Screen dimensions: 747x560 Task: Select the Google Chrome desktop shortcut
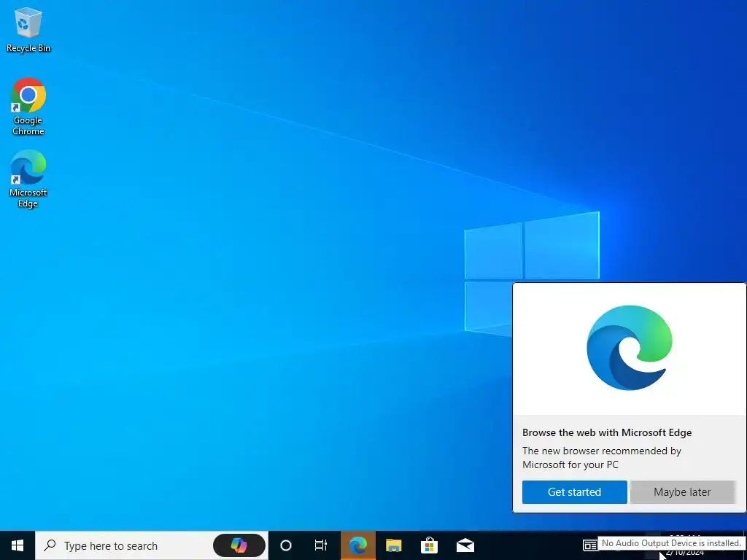point(28,106)
